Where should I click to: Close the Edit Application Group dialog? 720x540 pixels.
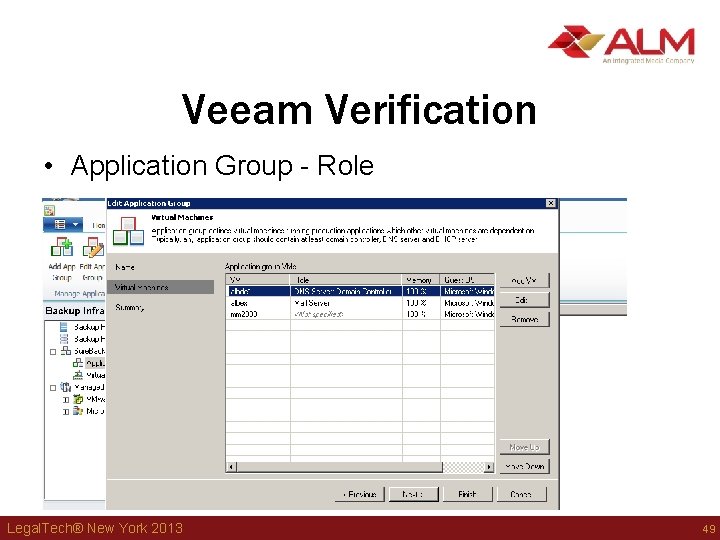pos(551,203)
